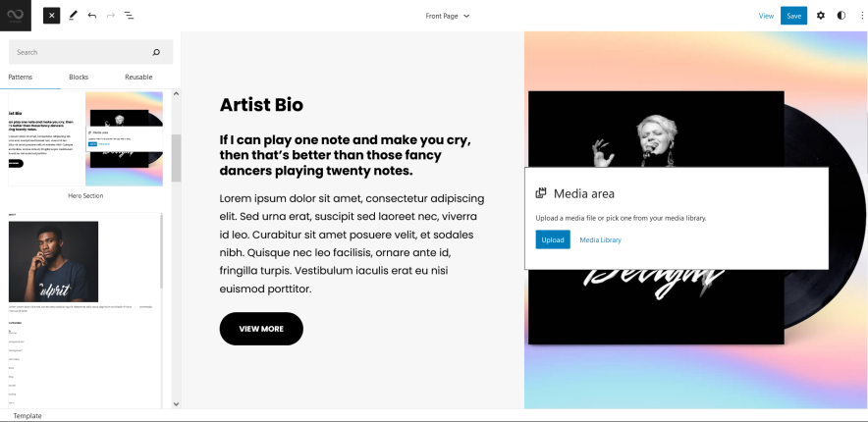
Task: Open the List View icon
Action: 129,16
